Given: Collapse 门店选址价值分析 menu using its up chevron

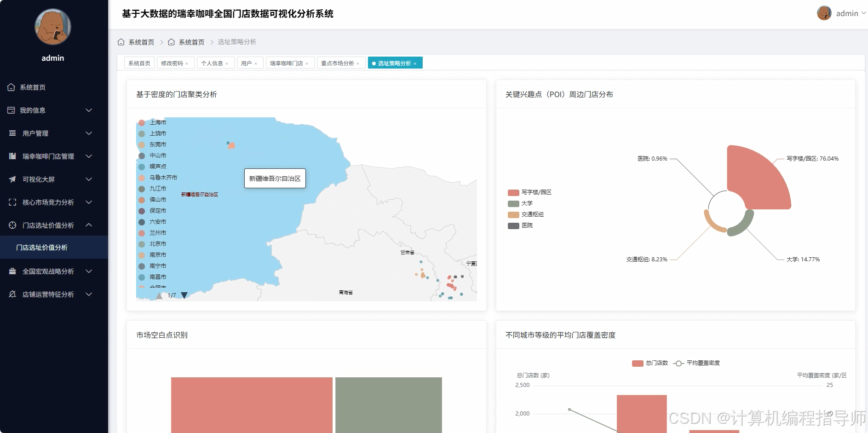Looking at the screenshot, I should pyautogui.click(x=89, y=225).
